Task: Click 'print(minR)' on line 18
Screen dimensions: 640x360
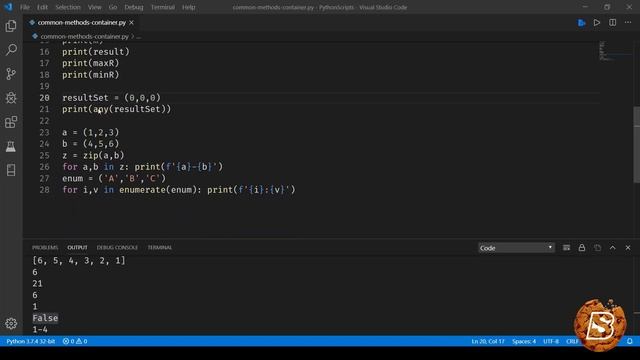Action: pyautogui.click(x=91, y=75)
